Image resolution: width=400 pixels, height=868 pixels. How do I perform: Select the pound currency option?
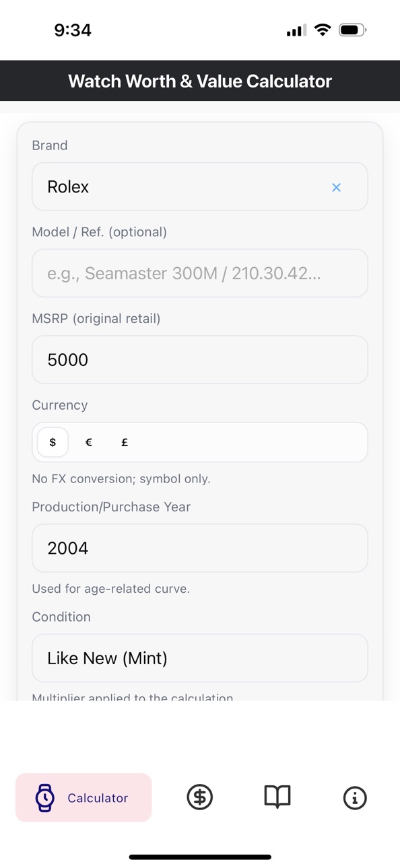125,442
